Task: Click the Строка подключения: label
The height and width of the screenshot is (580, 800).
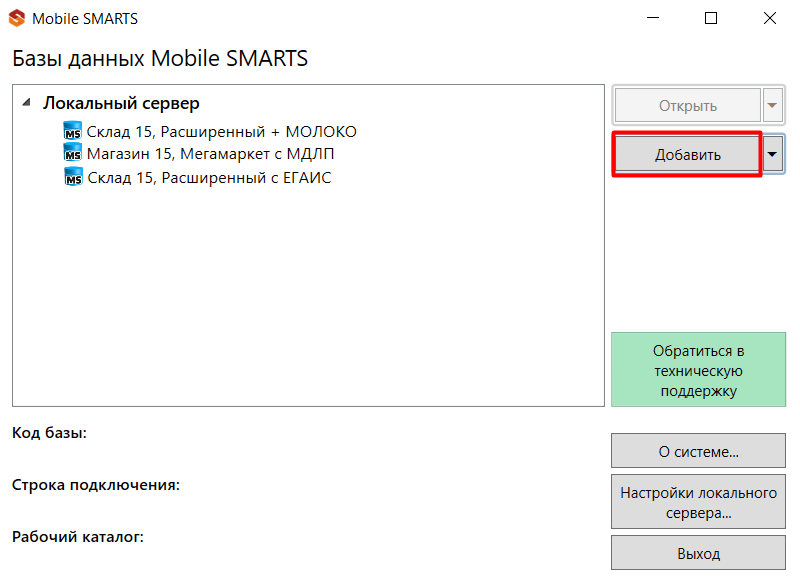Action: tap(96, 485)
